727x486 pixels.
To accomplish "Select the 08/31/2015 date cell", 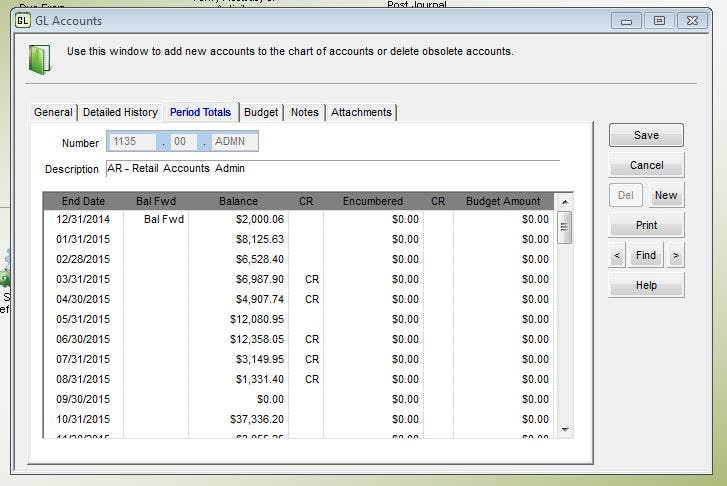I will (x=83, y=379).
